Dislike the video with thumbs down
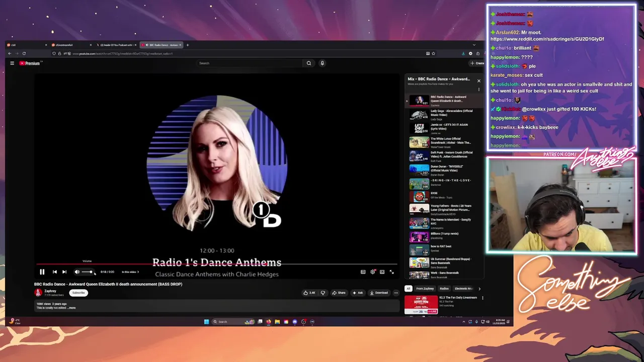Viewport: 644px width, 362px height. pos(323,293)
